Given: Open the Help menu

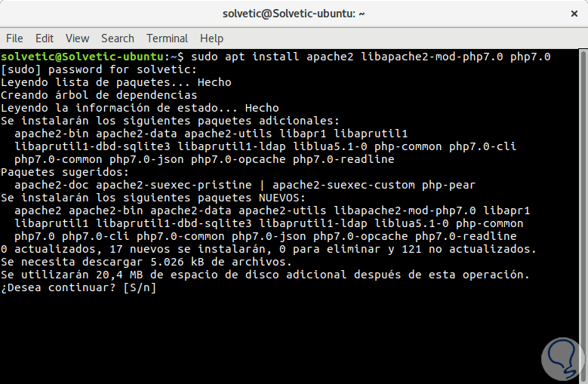Looking at the screenshot, I should [x=211, y=38].
